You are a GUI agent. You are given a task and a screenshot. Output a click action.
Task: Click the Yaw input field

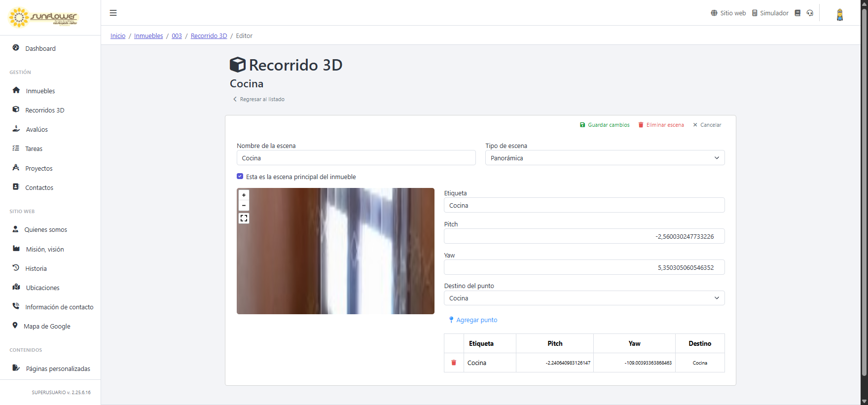point(584,267)
